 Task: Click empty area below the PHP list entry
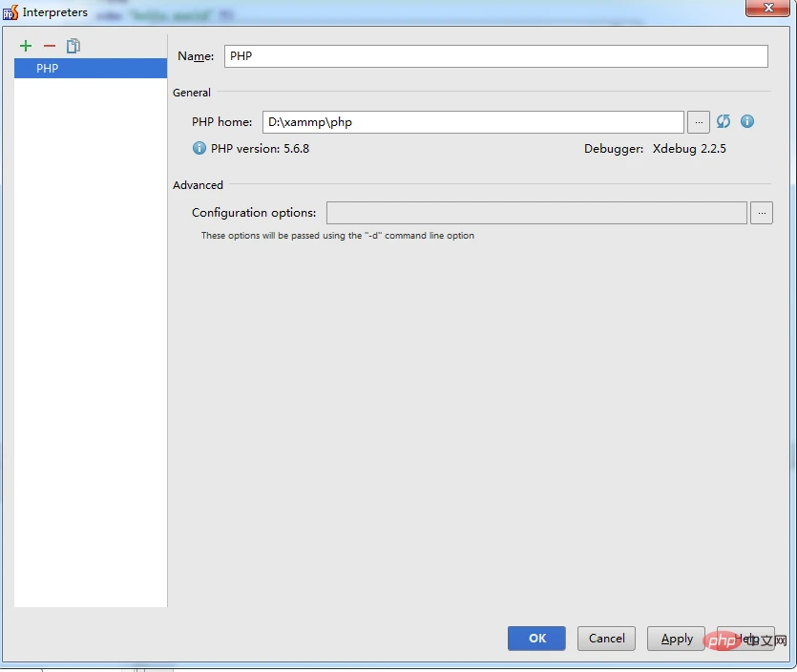(90, 334)
